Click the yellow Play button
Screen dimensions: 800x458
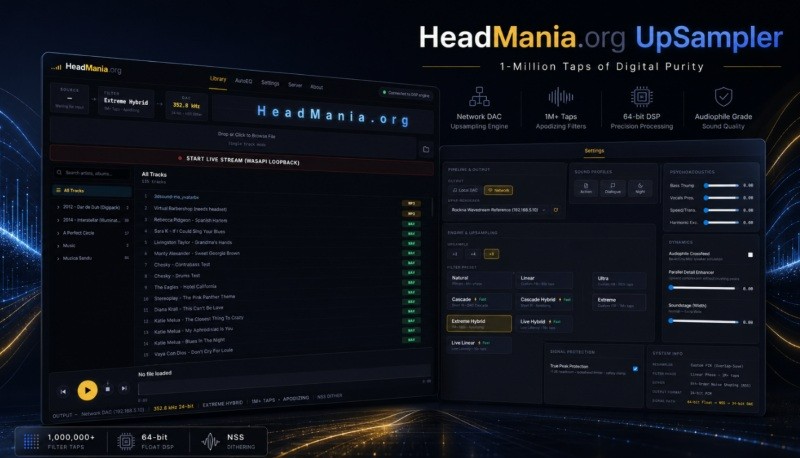click(x=87, y=391)
